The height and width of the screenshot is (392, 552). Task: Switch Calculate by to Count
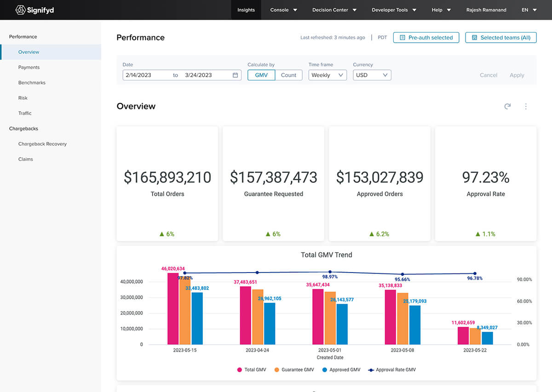pyautogui.click(x=289, y=74)
